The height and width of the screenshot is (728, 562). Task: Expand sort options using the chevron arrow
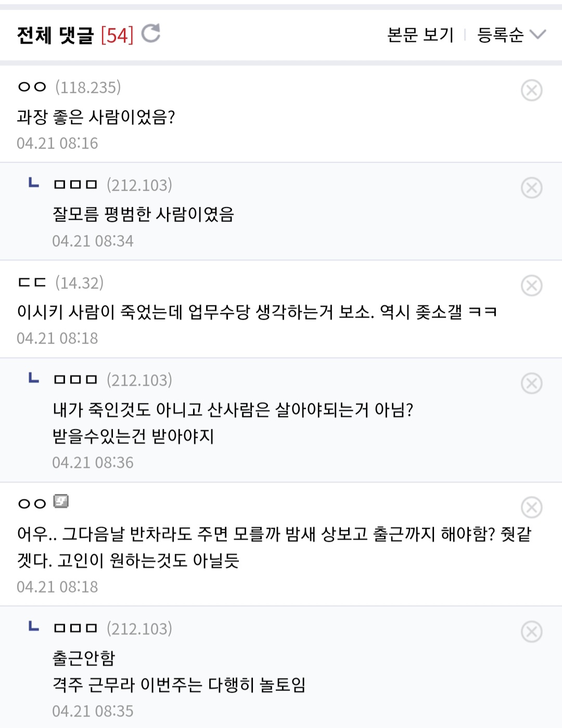click(x=538, y=35)
